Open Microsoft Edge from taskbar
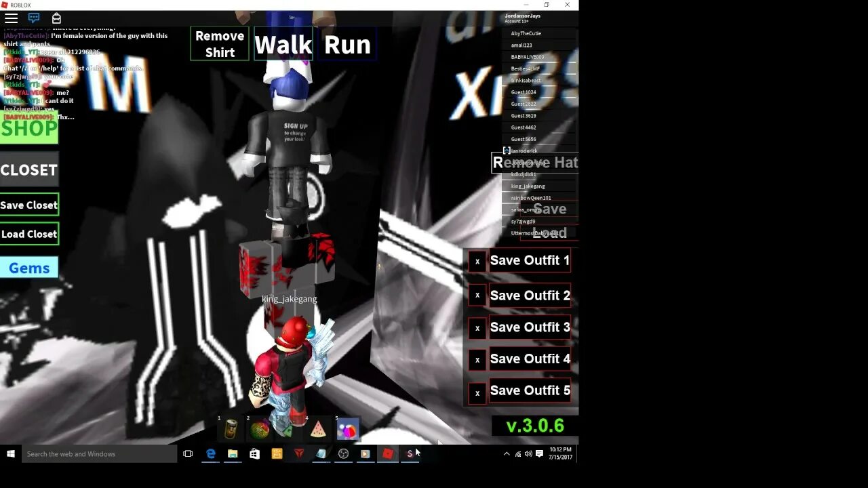Image resolution: width=868 pixels, height=488 pixels. pyautogui.click(x=211, y=453)
